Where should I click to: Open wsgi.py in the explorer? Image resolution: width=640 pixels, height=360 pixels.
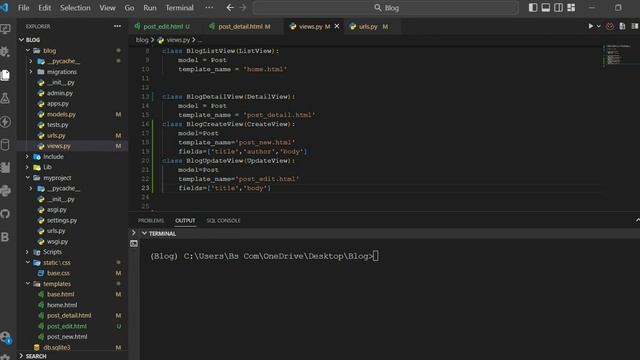(x=57, y=241)
